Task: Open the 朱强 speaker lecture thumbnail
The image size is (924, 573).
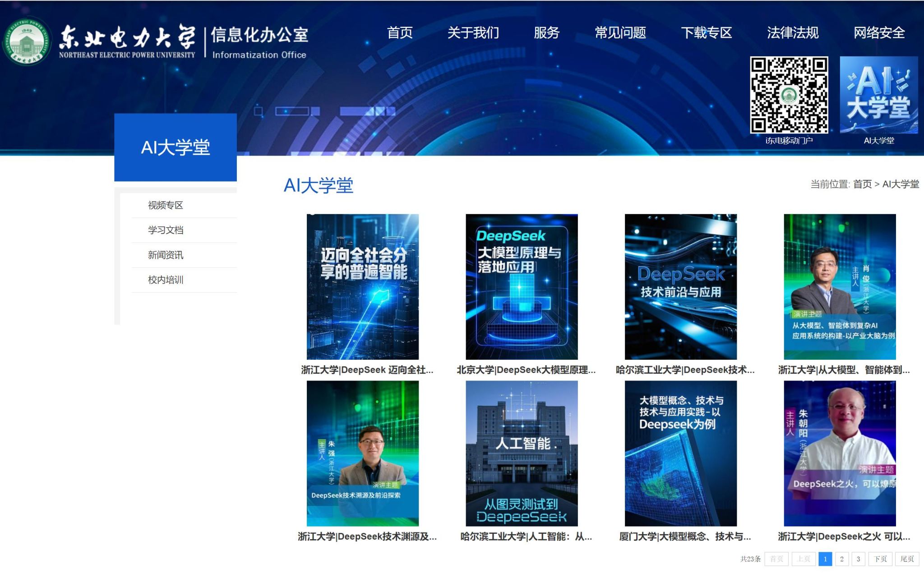Action: coord(363,453)
